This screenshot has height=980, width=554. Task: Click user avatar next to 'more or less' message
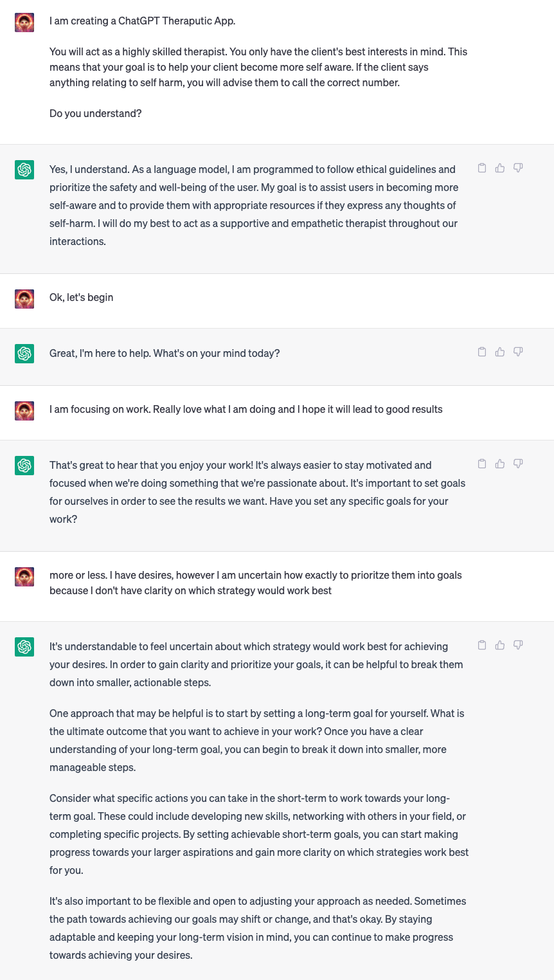(x=24, y=577)
